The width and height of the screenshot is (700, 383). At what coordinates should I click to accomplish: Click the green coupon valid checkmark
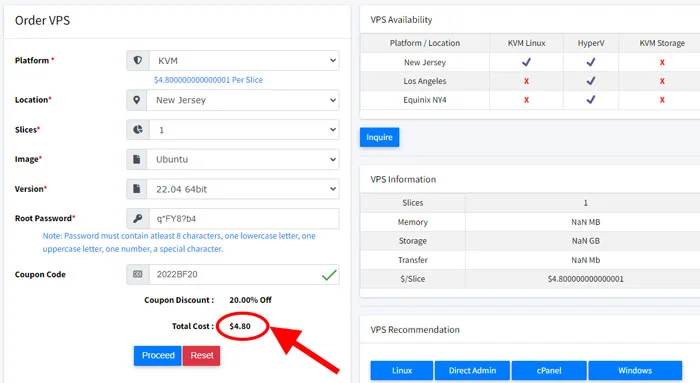point(329,275)
